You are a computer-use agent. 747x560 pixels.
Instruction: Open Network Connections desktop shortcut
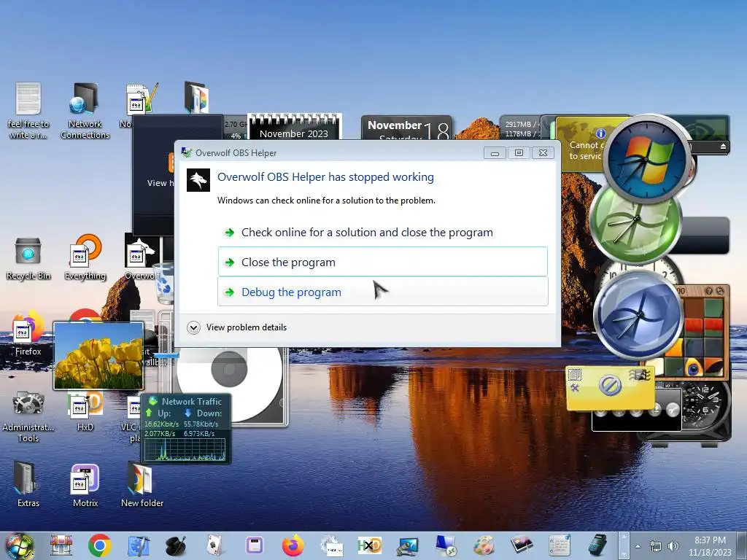[85, 112]
